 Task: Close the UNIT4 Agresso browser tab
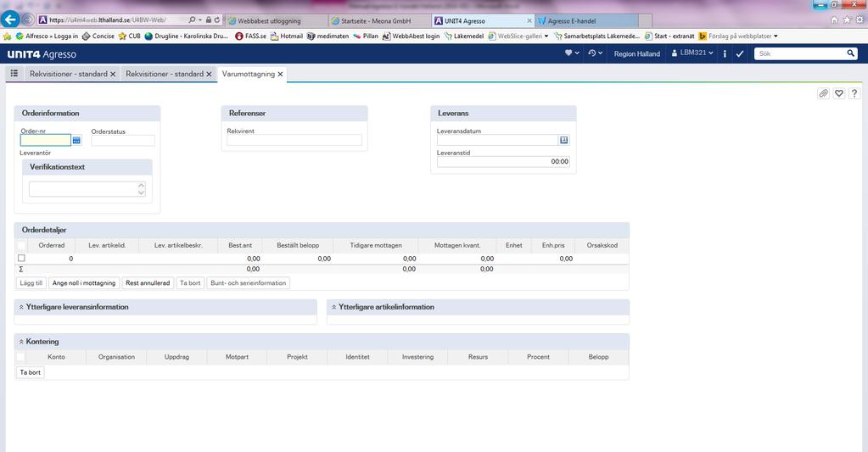pyautogui.click(x=529, y=20)
